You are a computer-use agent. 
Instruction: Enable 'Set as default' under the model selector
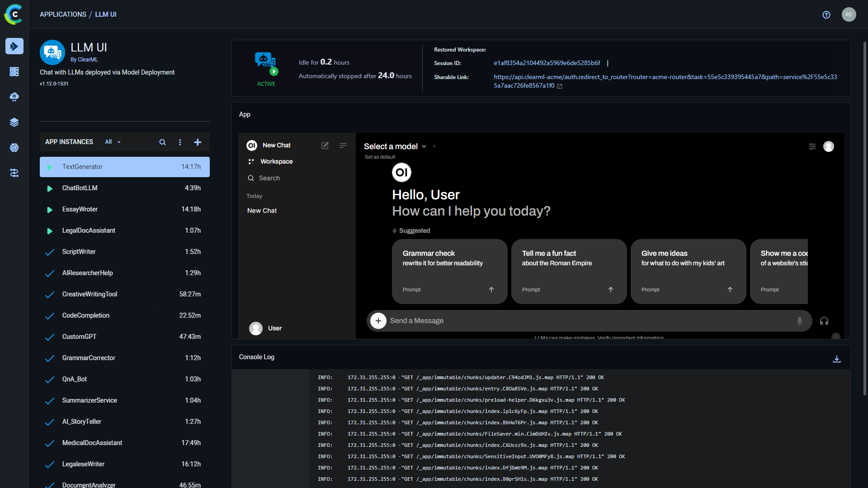pyautogui.click(x=380, y=157)
